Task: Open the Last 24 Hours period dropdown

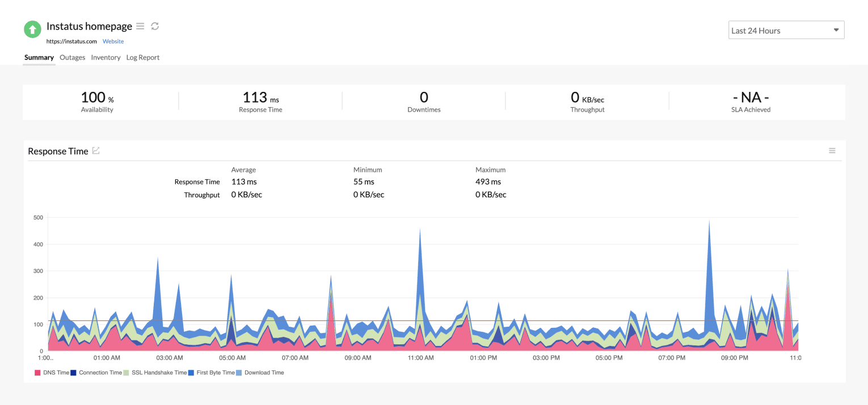Action: tap(786, 30)
